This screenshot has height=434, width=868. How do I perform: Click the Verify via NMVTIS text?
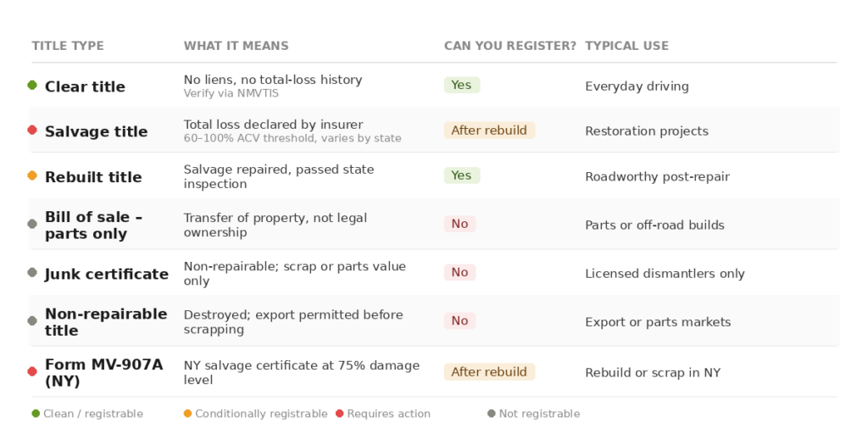point(231,93)
